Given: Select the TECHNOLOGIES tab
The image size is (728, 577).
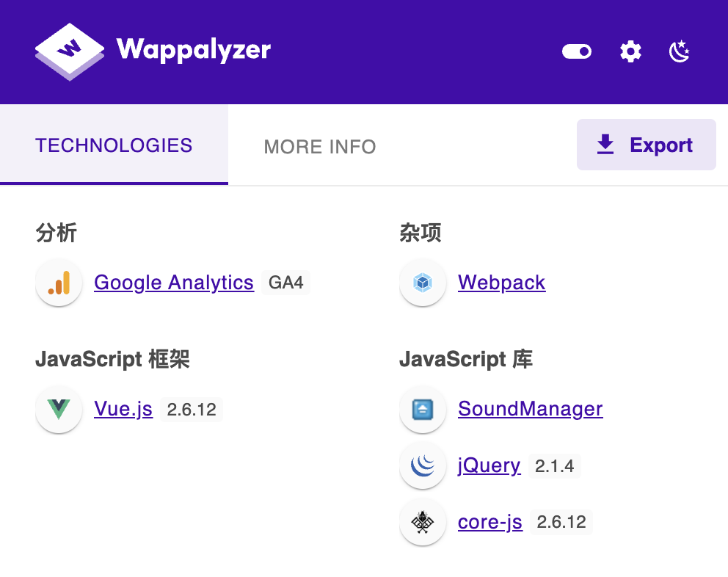Looking at the screenshot, I should 114,145.
